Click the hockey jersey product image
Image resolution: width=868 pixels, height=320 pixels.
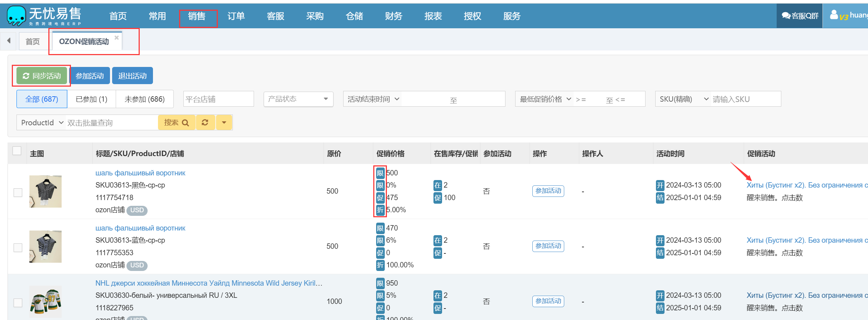tap(45, 301)
